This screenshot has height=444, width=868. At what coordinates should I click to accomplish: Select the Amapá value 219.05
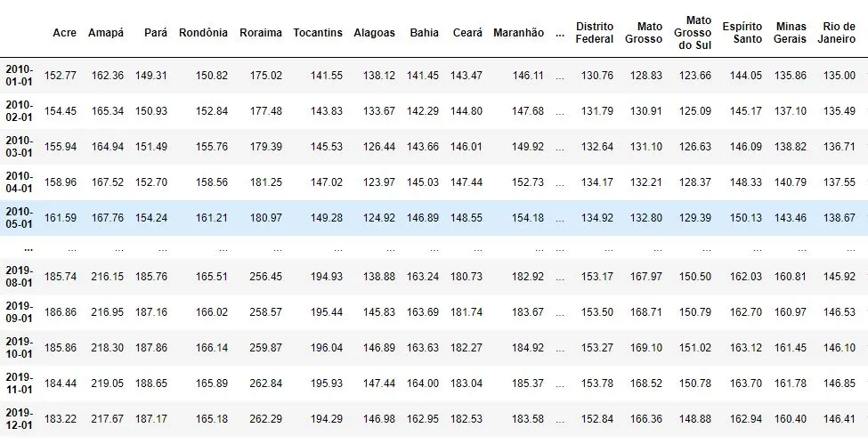(108, 383)
